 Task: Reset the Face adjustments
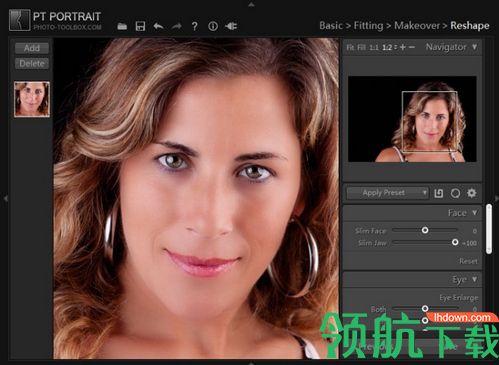pyautogui.click(x=468, y=261)
